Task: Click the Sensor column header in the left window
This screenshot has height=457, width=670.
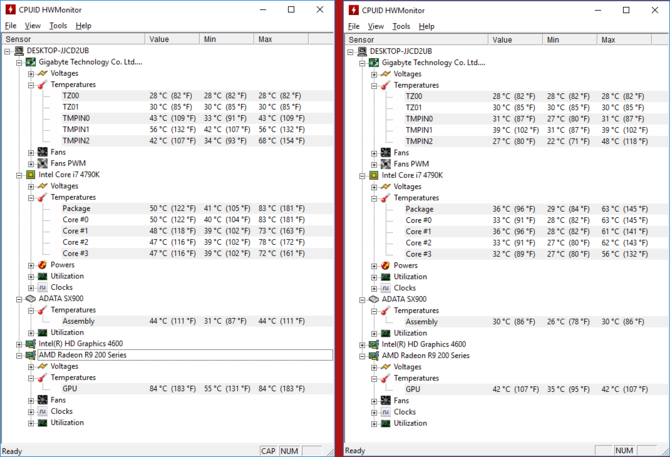Action: [73, 39]
